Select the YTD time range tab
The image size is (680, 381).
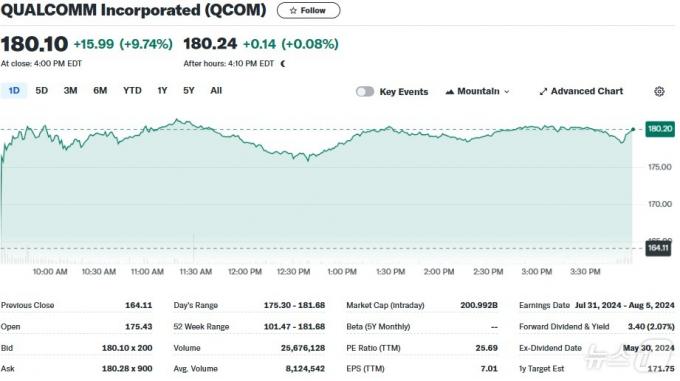point(132,91)
